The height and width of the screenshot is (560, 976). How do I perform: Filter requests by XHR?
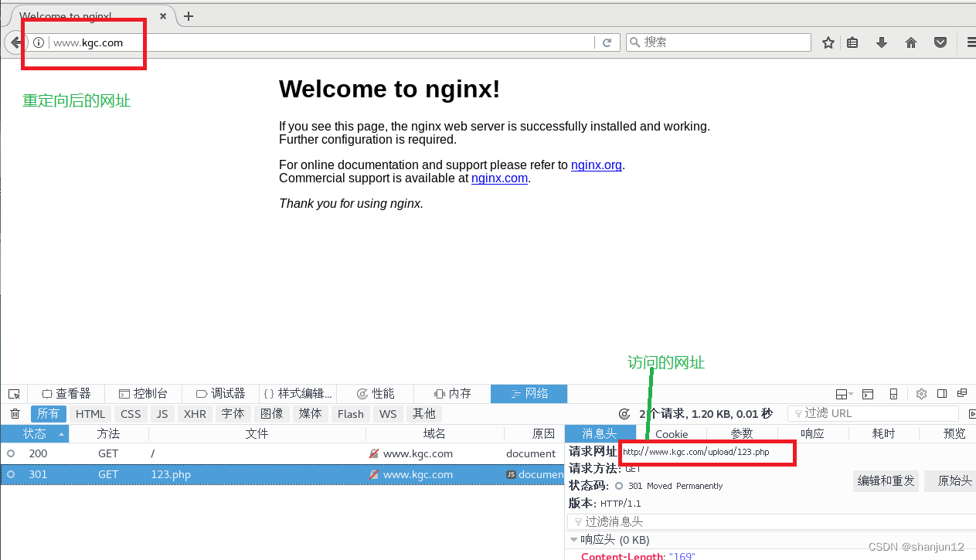195,414
